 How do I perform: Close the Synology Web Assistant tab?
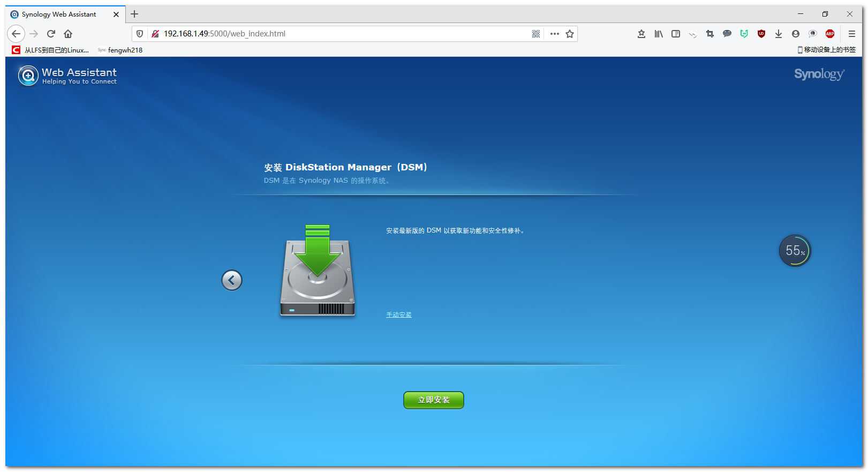116,14
